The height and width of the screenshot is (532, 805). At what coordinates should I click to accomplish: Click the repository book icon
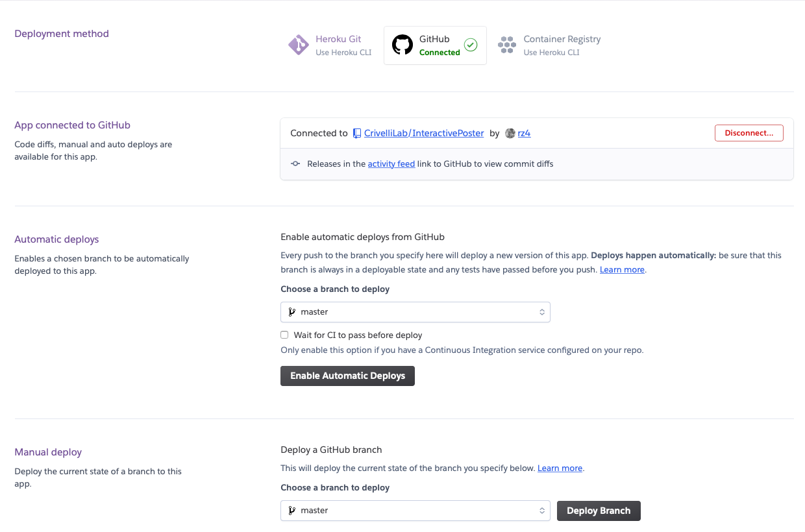[x=357, y=133]
